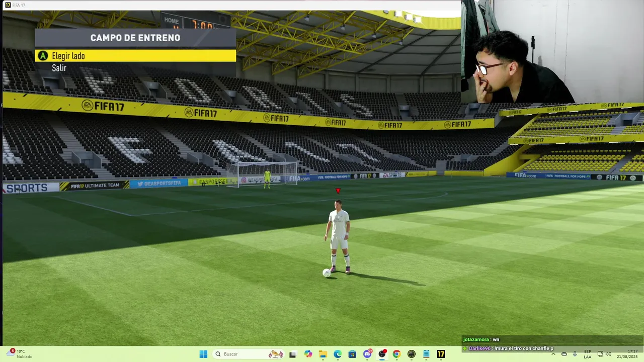
Task: Launch Copilot from the taskbar
Action: (308, 354)
